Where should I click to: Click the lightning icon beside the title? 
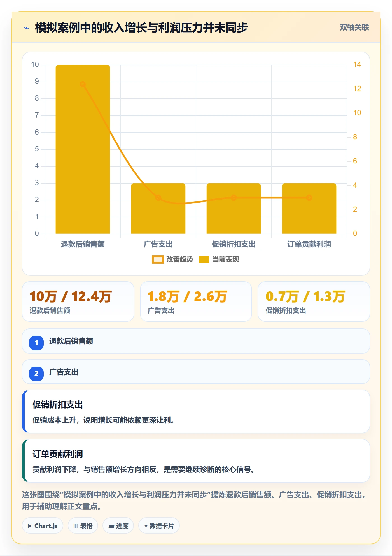(x=27, y=28)
